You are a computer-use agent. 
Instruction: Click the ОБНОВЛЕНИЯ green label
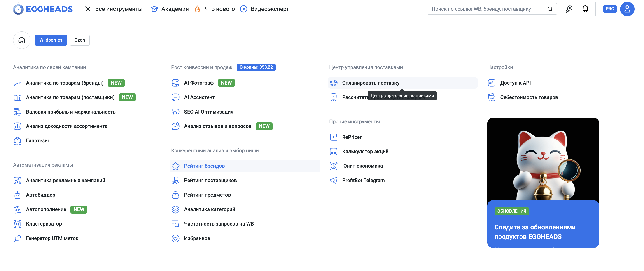click(512, 211)
